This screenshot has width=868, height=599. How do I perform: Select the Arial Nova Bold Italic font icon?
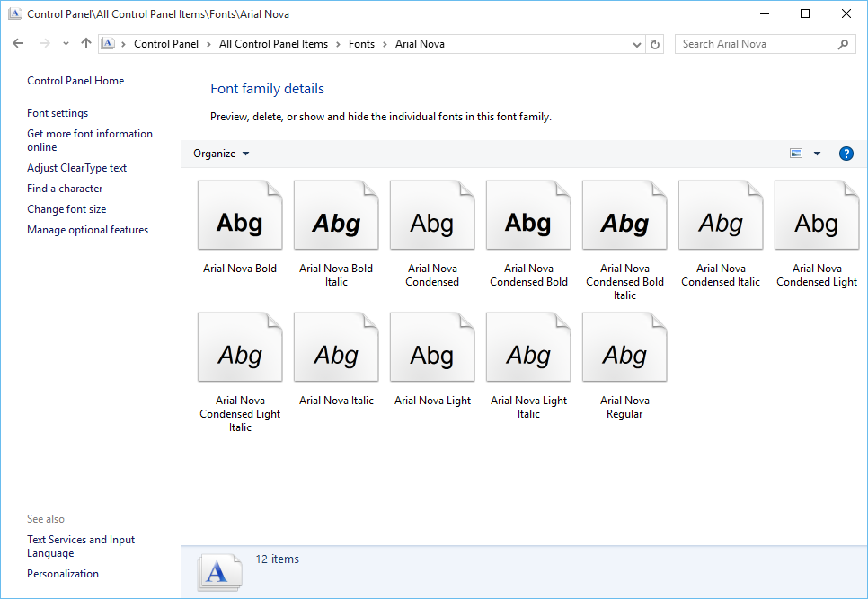click(336, 216)
